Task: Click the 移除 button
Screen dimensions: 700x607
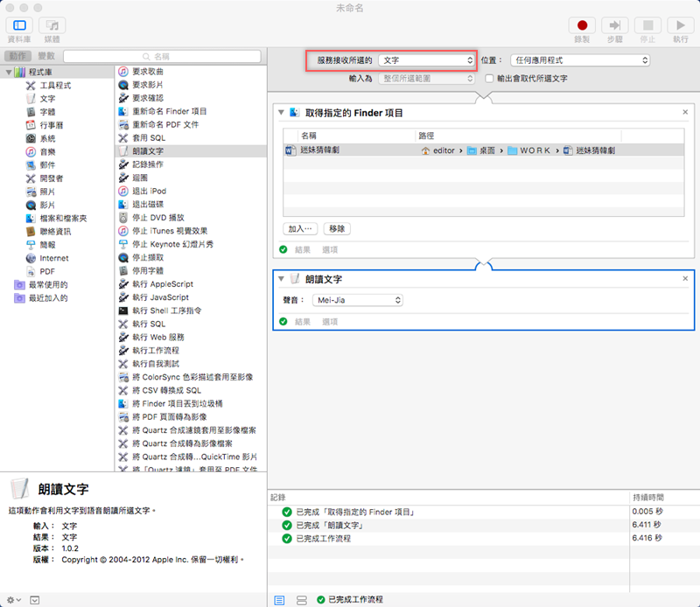Action: click(x=337, y=228)
